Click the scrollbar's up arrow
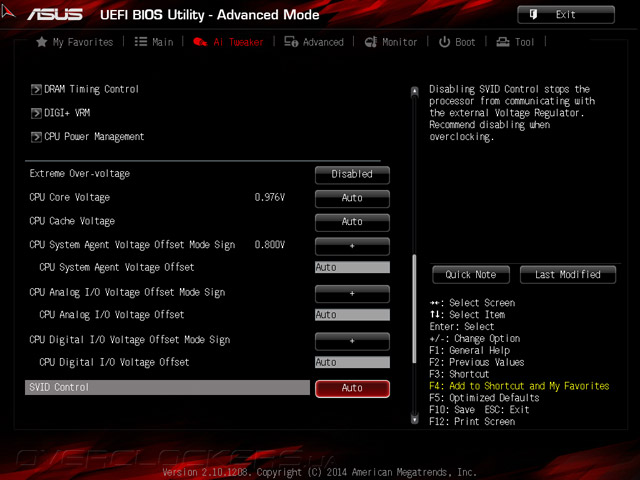The width and height of the screenshot is (640, 480). [415, 91]
